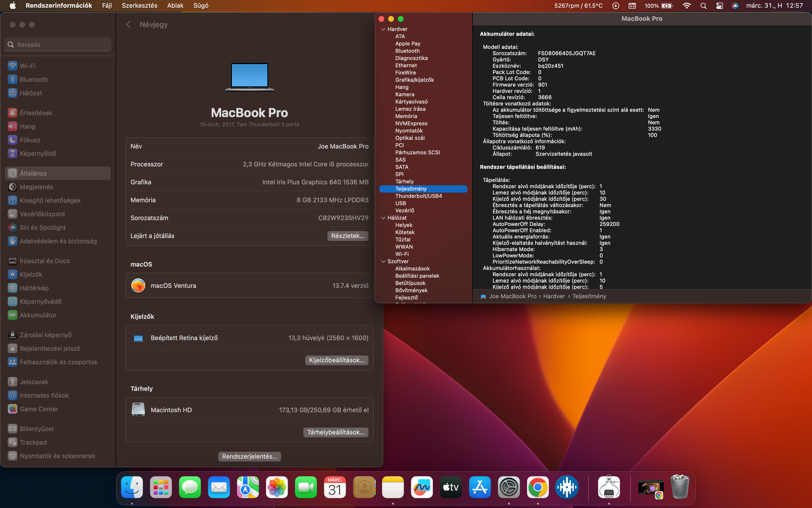Select Tűzfal under Hálózat
This screenshot has height=508, width=812.
pos(403,240)
